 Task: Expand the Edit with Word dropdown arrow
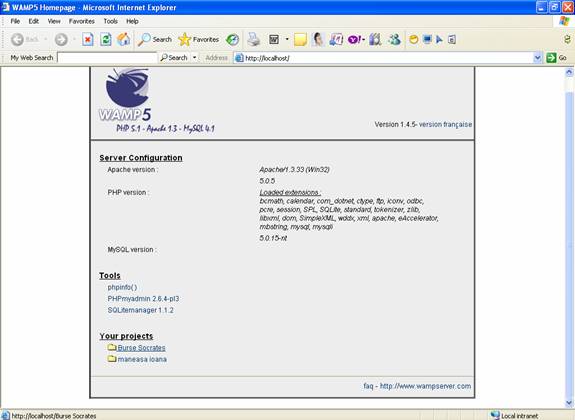(x=287, y=39)
